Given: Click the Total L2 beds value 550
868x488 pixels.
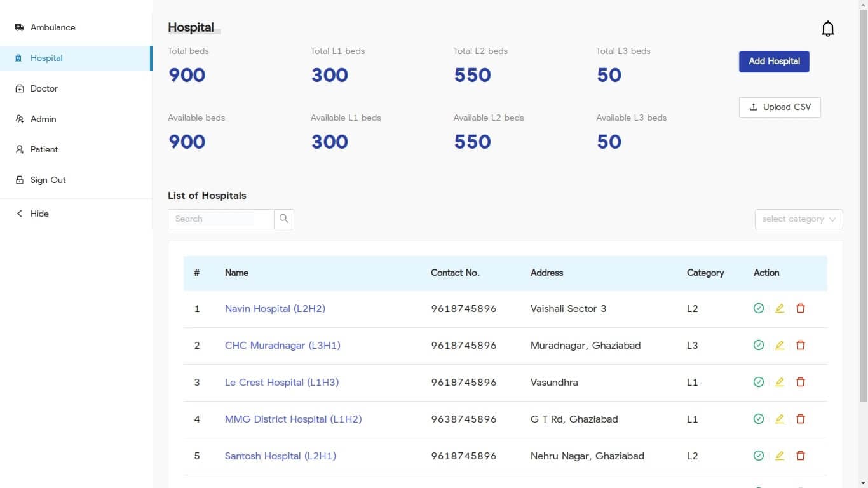Looking at the screenshot, I should coord(472,75).
